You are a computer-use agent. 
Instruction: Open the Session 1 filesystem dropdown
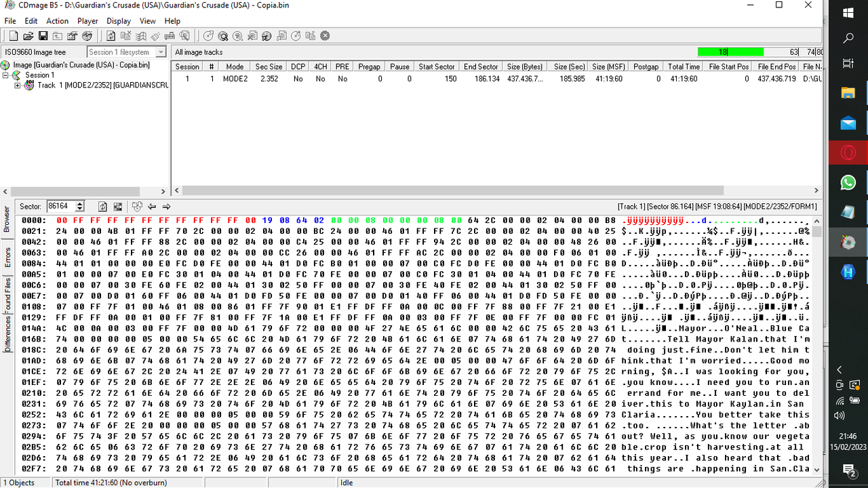pos(161,52)
